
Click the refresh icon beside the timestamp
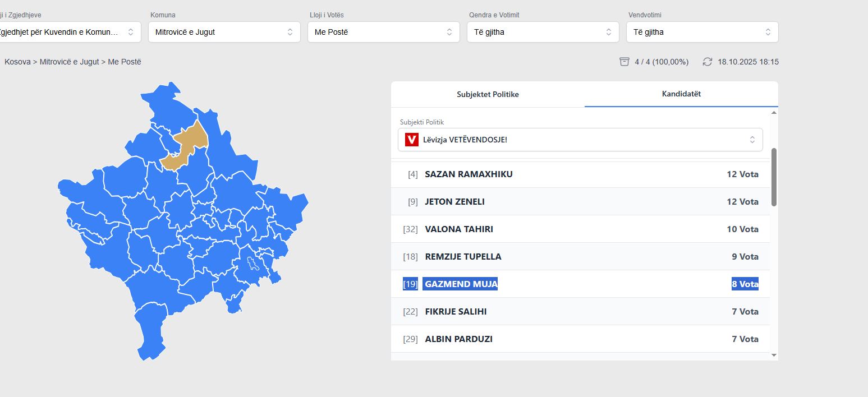coord(708,62)
